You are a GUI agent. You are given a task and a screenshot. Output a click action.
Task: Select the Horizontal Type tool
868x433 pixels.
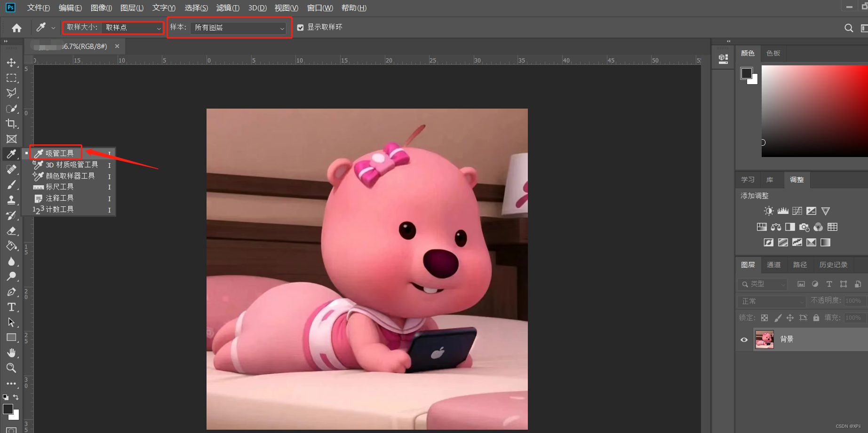point(11,307)
